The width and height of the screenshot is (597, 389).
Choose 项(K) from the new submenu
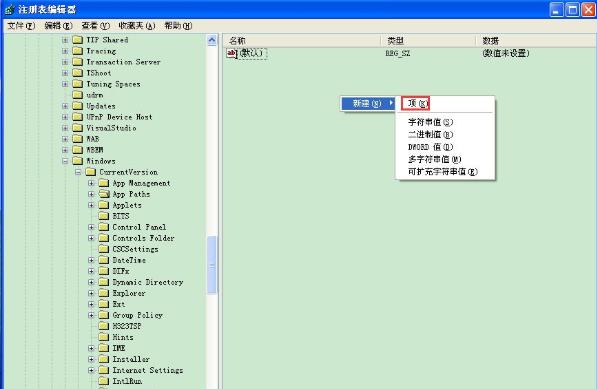pos(418,103)
